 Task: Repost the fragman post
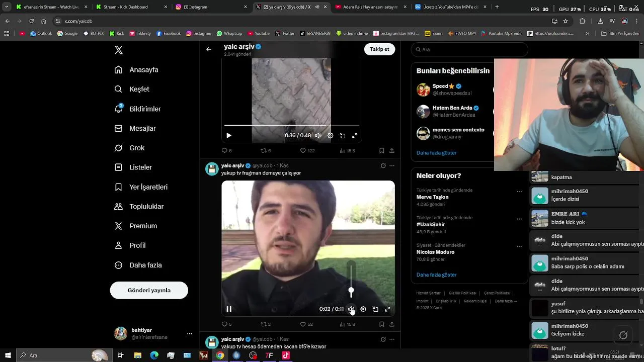tap(266, 324)
